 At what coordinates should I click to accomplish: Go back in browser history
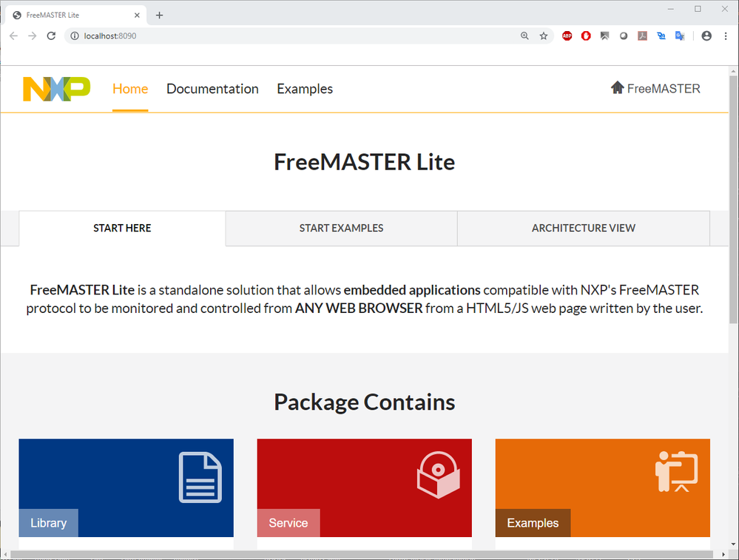point(13,36)
